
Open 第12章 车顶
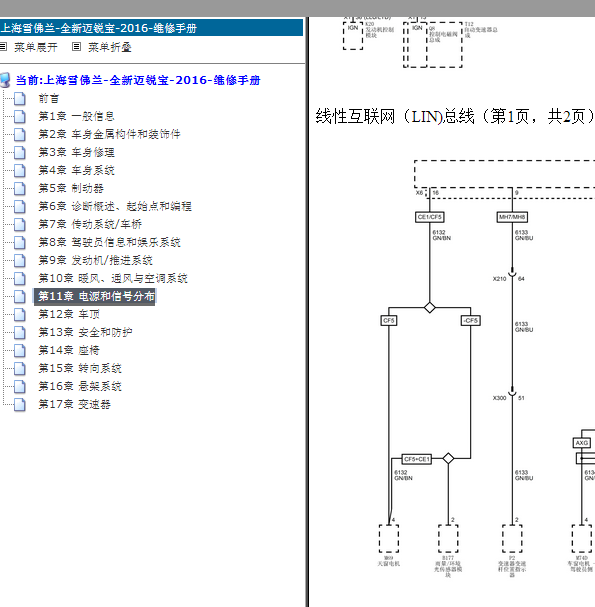pyautogui.click(x=69, y=314)
